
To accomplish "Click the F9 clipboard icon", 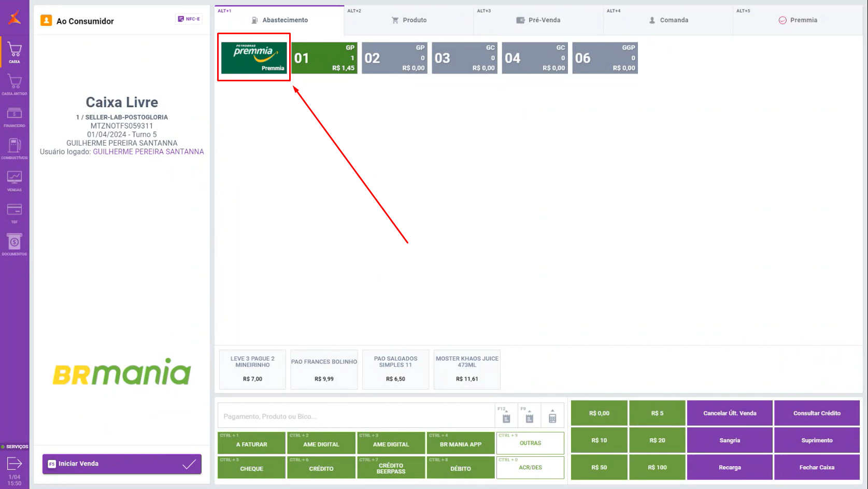I will pos(529,415).
